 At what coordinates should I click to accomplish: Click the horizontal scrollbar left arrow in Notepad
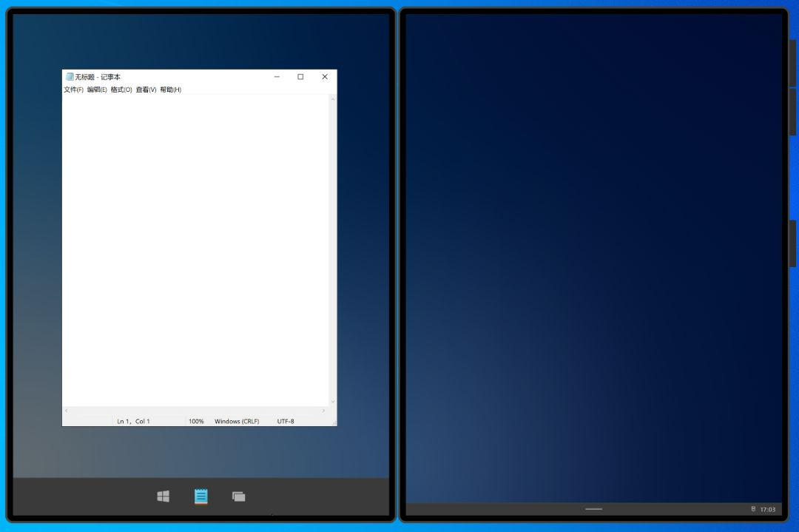(67, 411)
